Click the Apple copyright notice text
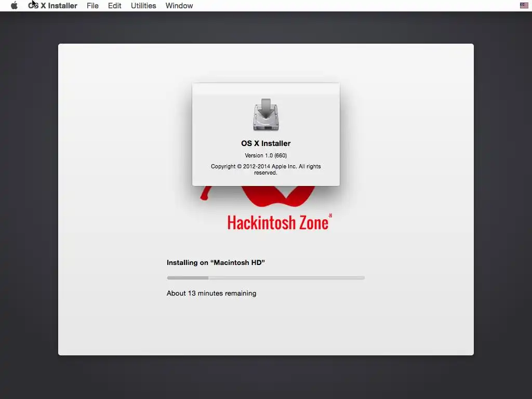This screenshot has height=399, width=532. tap(266, 169)
